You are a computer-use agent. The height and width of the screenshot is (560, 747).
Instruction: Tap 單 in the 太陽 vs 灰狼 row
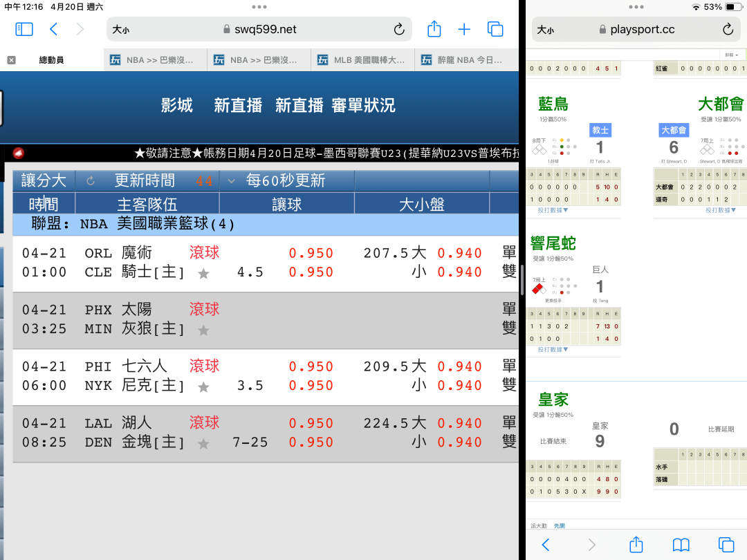click(x=509, y=309)
